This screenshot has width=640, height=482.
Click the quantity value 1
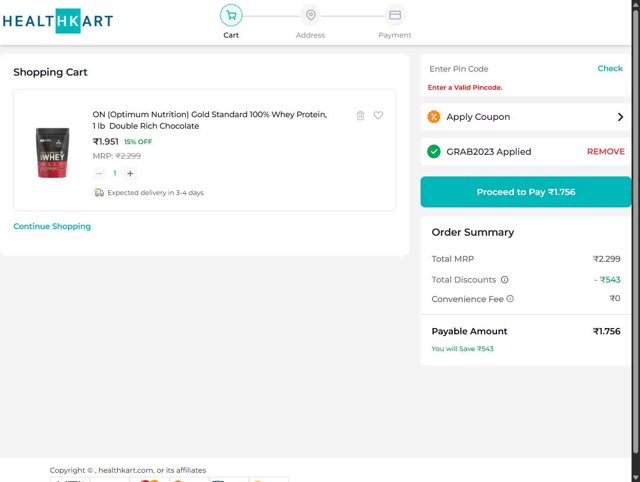point(115,173)
